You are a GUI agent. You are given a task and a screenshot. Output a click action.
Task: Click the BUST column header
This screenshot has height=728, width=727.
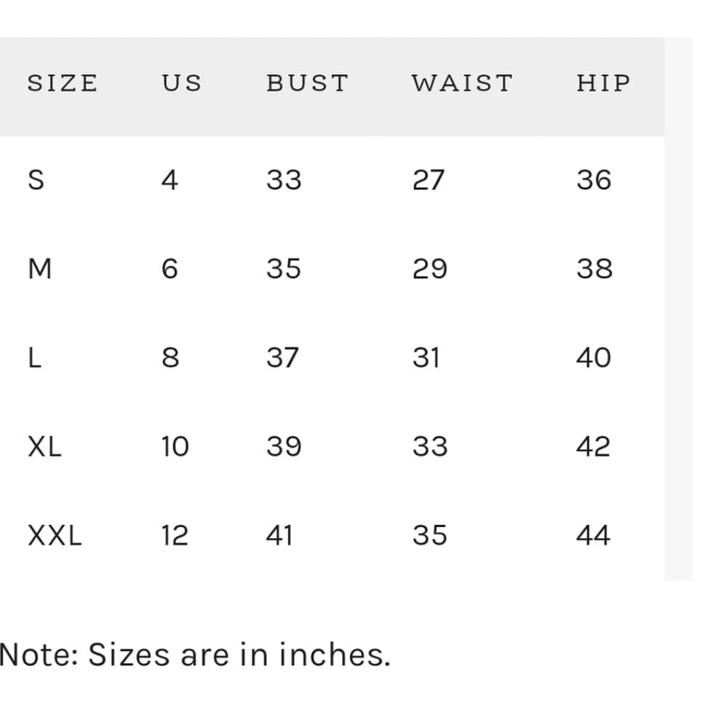307,84
